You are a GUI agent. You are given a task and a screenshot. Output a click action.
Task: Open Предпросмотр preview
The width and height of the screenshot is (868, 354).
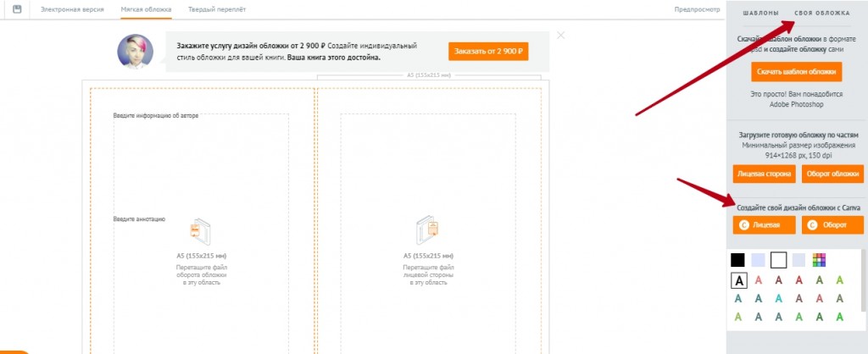[697, 9]
